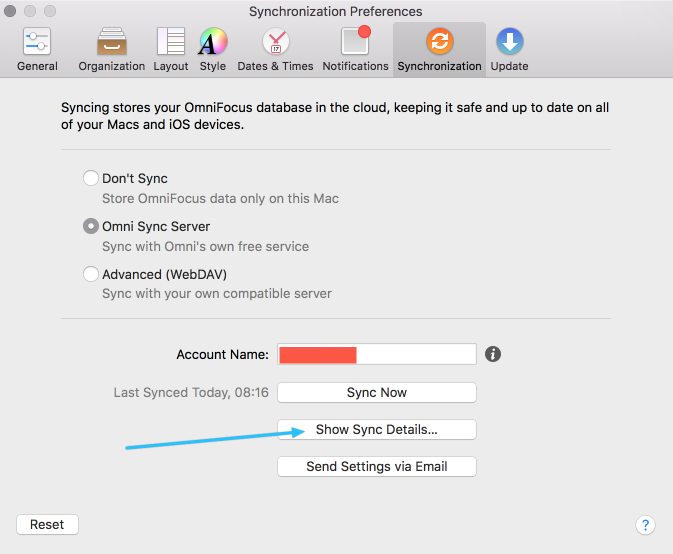Click 'Store OmniFocus data only on this Mac' text

(x=220, y=199)
